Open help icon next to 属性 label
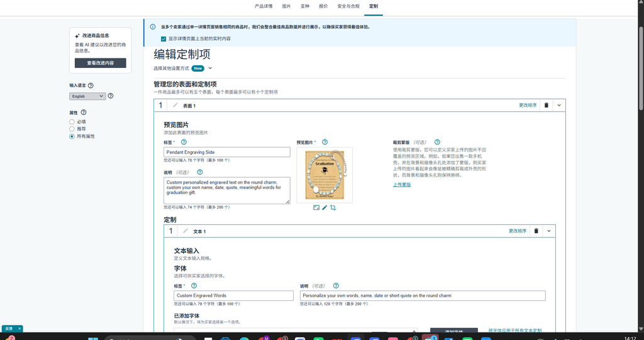The width and height of the screenshot is (644, 340). tap(84, 112)
